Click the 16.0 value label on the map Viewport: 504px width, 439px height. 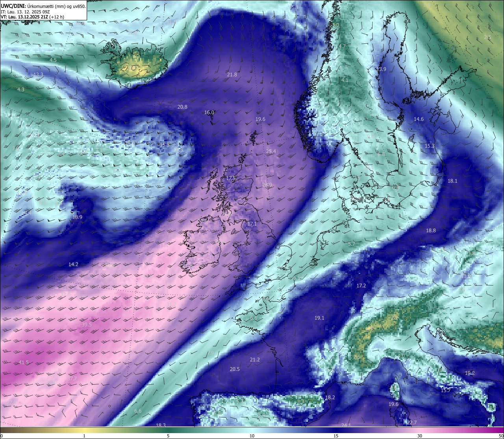(x=209, y=112)
